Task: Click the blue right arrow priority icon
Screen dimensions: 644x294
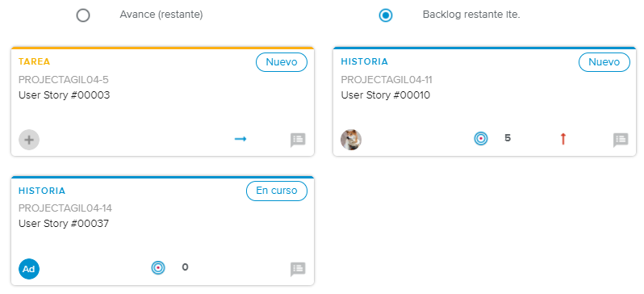Action: click(240, 139)
